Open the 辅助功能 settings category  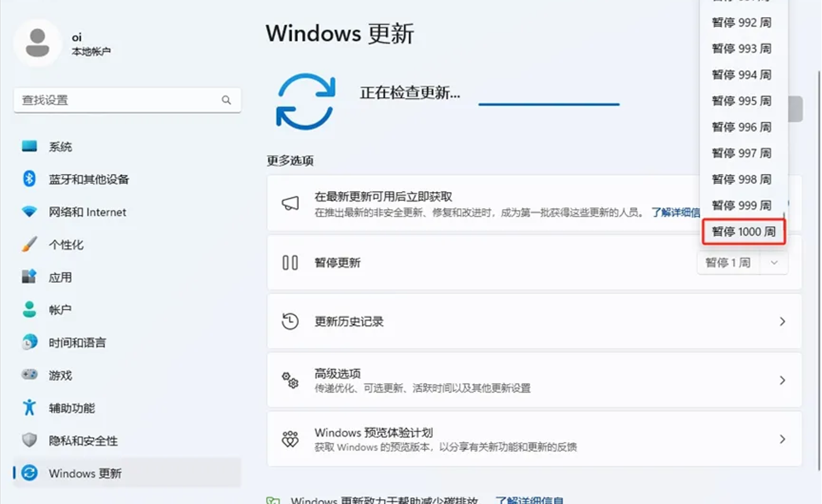coord(127,408)
